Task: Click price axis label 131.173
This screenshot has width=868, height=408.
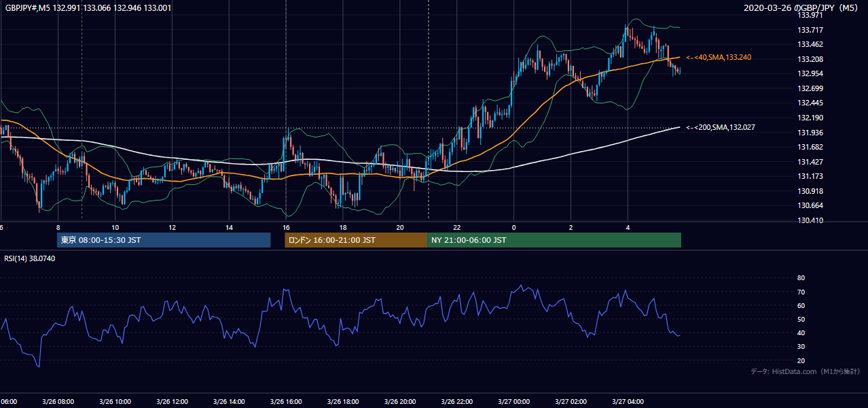Action: click(810, 177)
